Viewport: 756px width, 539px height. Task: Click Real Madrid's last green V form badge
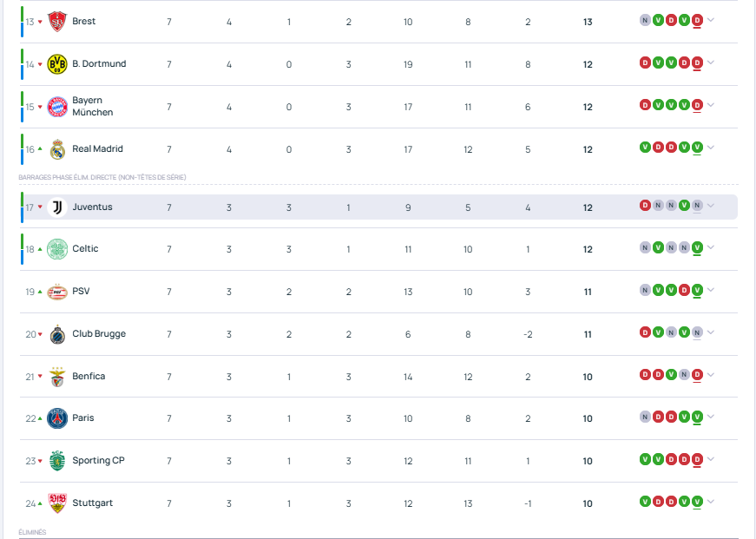[x=697, y=148]
